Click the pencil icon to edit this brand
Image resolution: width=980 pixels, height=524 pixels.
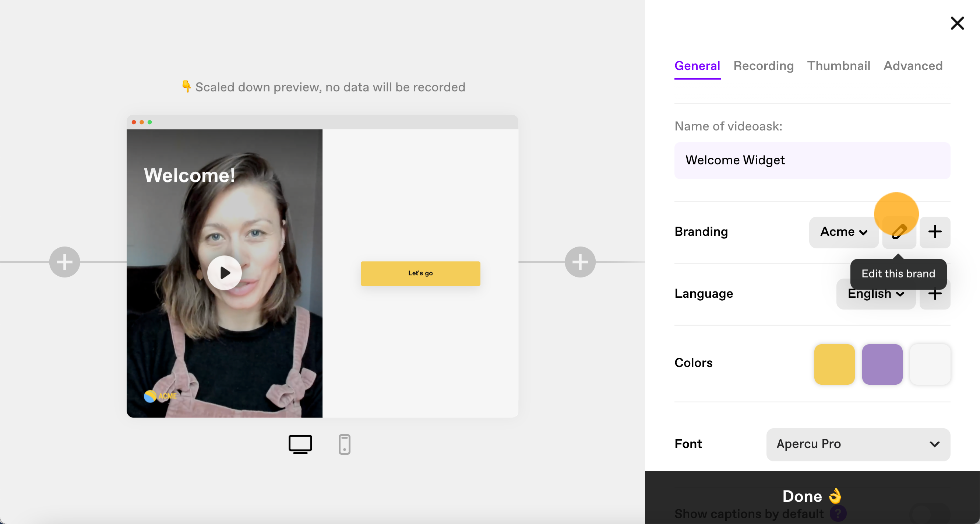899,232
